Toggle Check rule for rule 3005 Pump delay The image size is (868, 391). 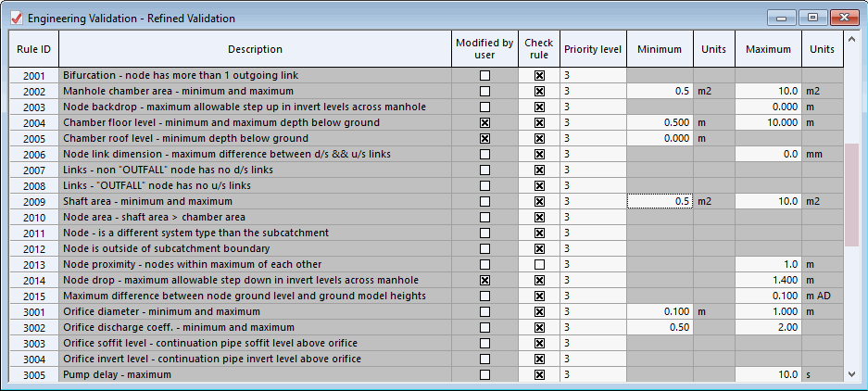(x=539, y=374)
